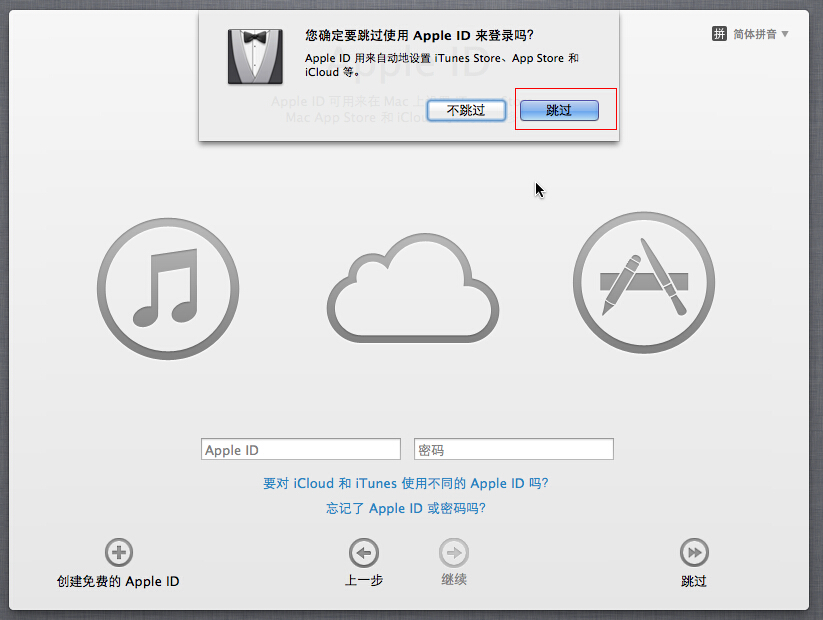
Task: Click the 不跳过 button in dialog
Action: (x=466, y=110)
